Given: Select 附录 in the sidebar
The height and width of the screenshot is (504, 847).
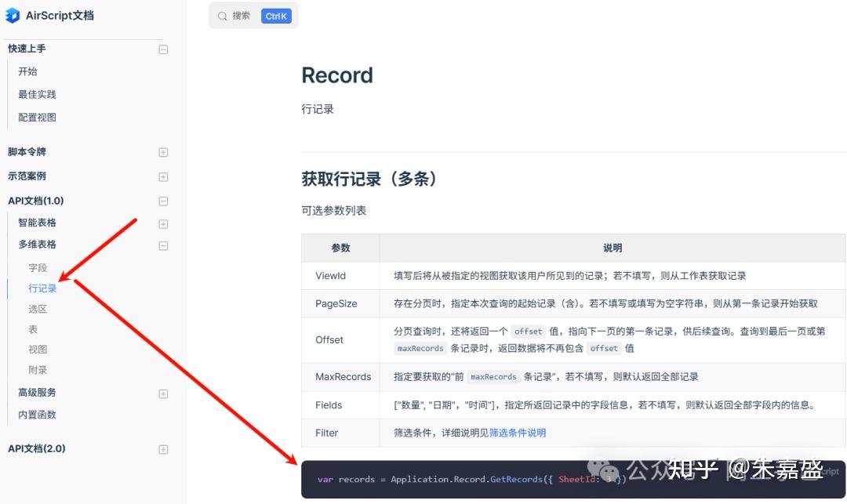Looking at the screenshot, I should (x=38, y=370).
